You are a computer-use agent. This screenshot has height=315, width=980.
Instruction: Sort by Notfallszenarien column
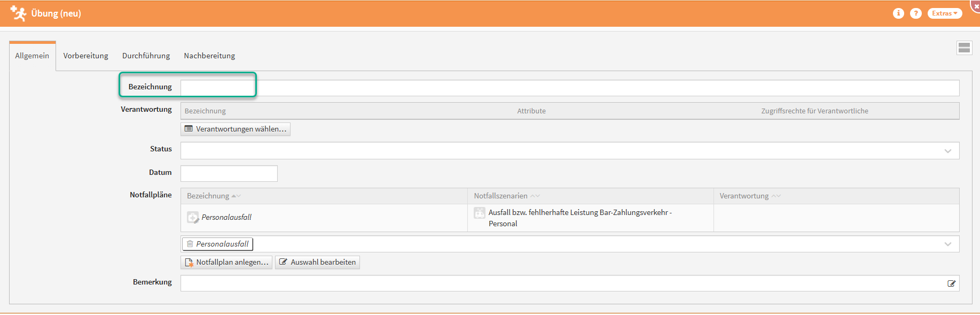[507, 196]
